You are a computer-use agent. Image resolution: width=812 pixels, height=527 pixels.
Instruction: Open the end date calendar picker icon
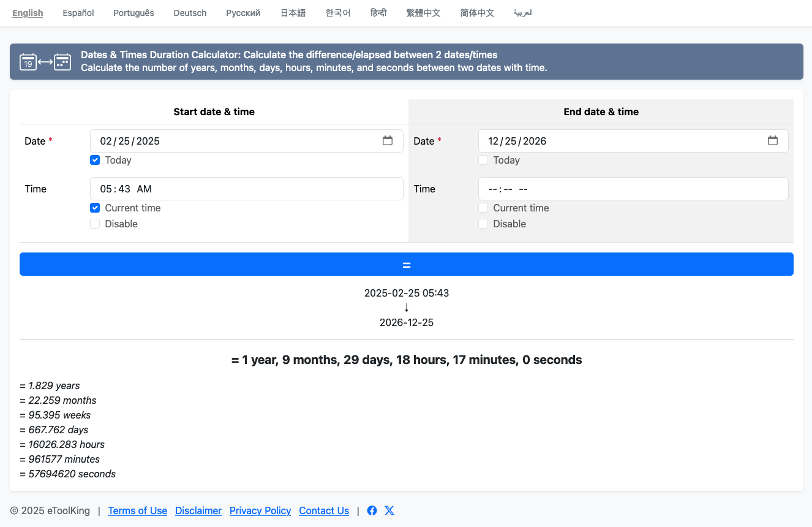(x=773, y=141)
